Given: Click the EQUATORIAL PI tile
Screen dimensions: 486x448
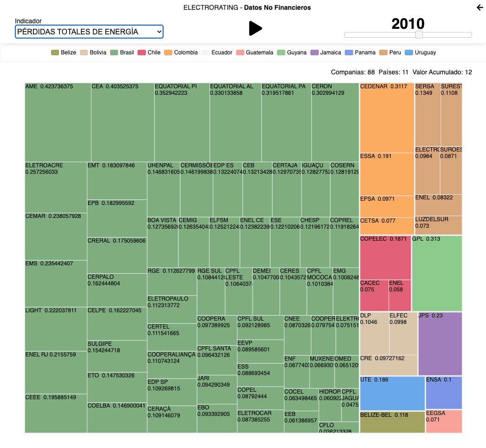Looking at the screenshot, I should 182,123.
